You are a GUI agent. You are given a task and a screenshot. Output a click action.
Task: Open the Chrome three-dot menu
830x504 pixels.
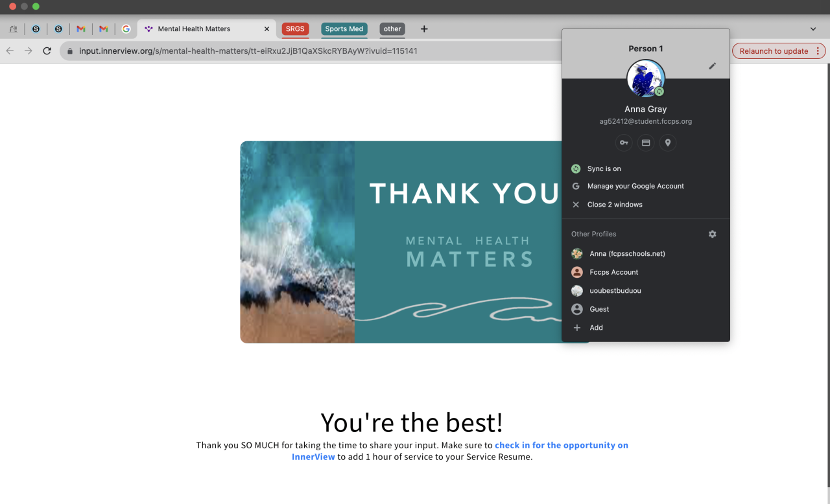(x=818, y=51)
